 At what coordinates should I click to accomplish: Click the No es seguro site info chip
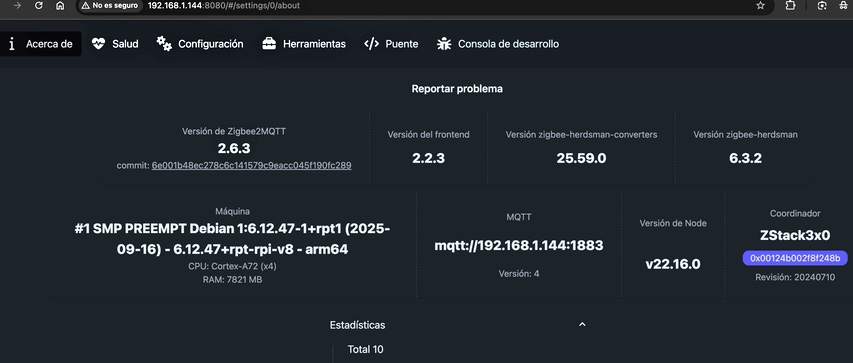[x=110, y=5]
